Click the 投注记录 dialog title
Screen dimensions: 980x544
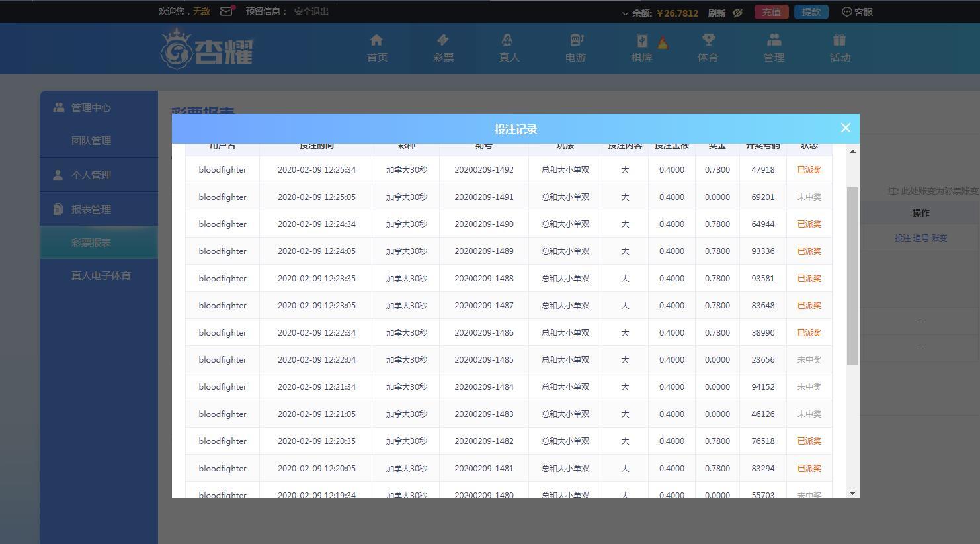[516, 129]
